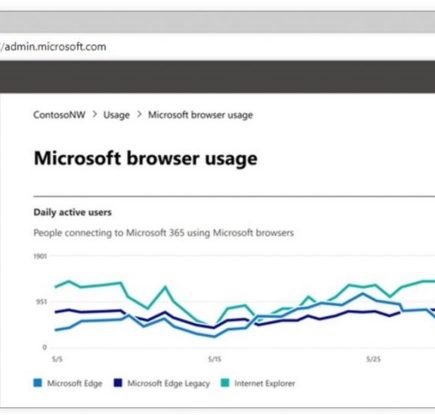Click the ContosoNW breadcrumb link

[59, 115]
